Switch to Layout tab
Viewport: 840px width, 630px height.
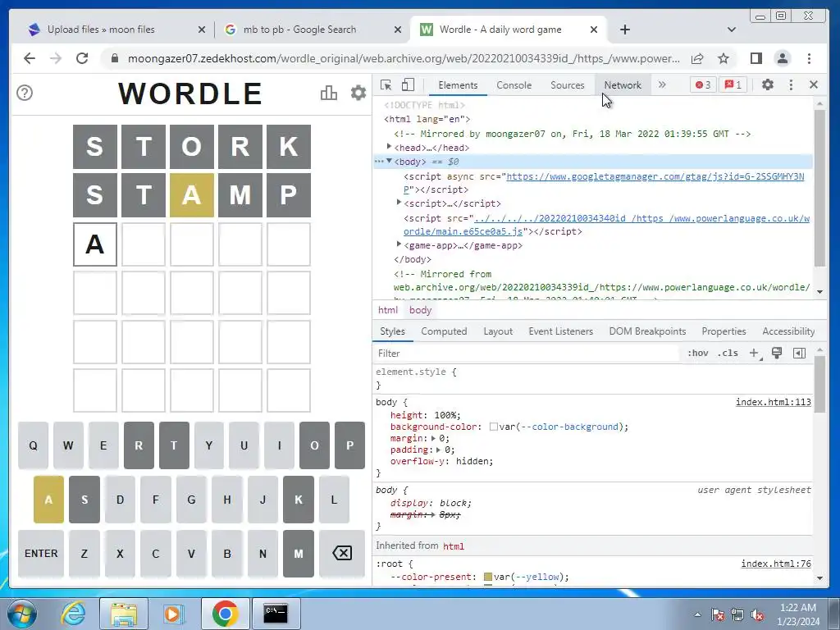pyautogui.click(x=498, y=331)
